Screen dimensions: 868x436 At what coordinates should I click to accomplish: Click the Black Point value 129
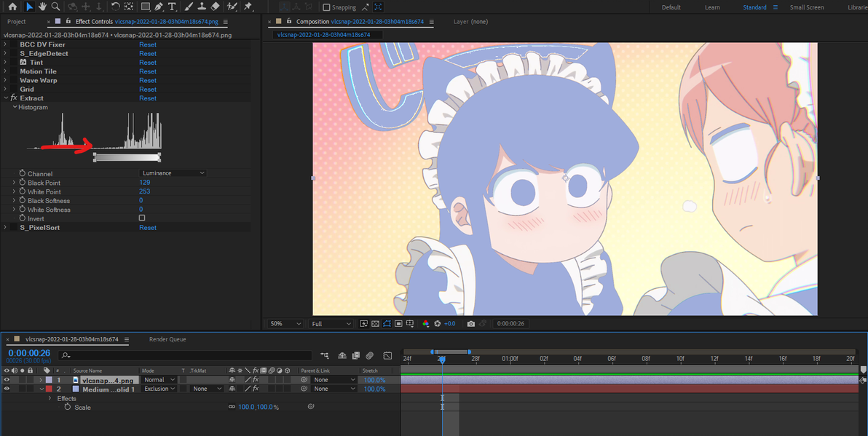tap(144, 182)
